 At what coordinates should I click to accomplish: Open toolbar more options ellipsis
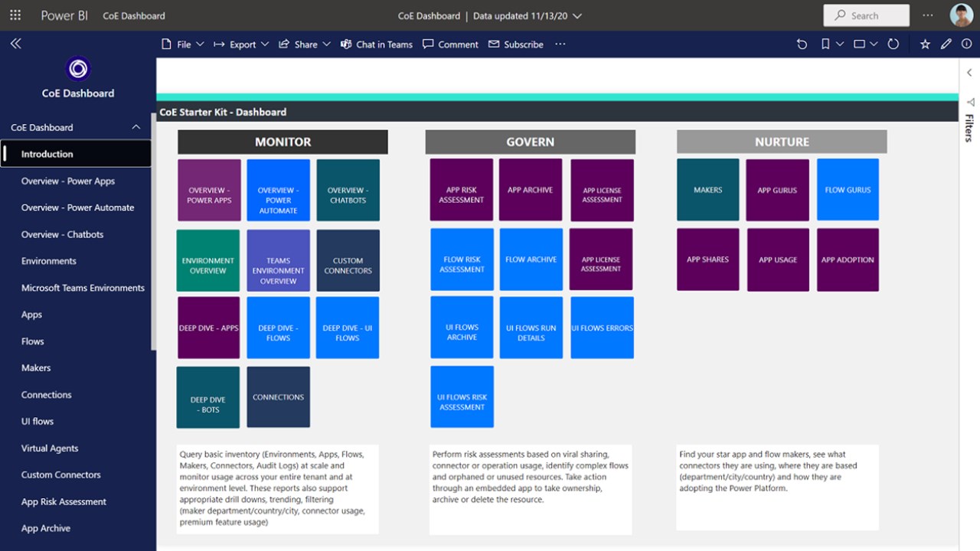click(x=560, y=44)
